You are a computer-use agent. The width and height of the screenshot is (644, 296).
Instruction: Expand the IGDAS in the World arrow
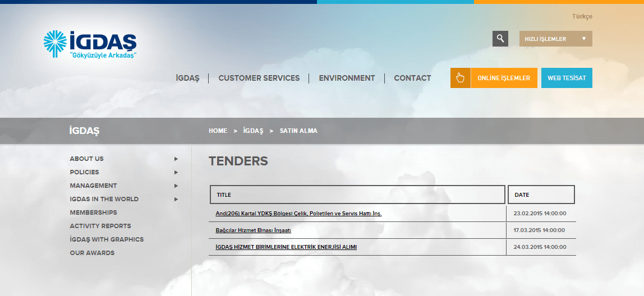pos(176,200)
